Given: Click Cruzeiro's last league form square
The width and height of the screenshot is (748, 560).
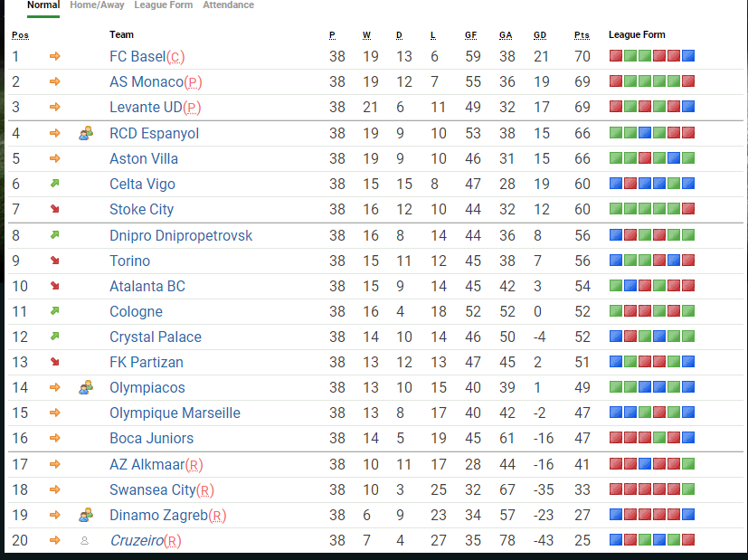Looking at the screenshot, I should click(x=688, y=540).
